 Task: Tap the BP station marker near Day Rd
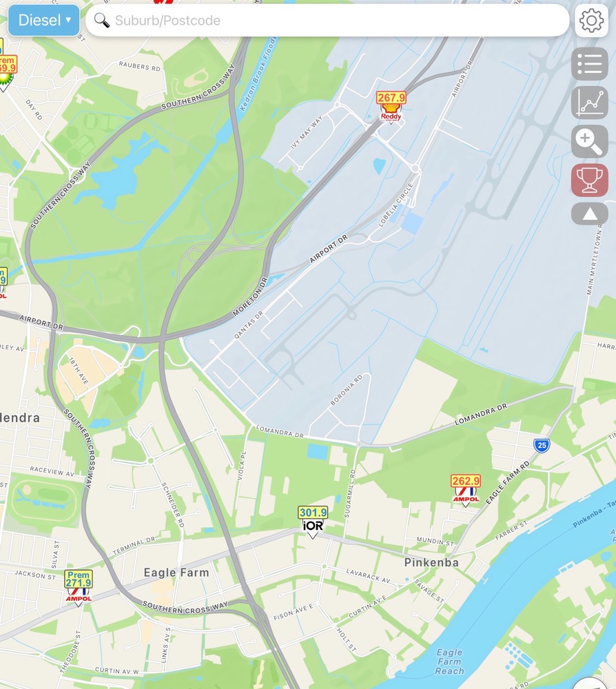6,72
